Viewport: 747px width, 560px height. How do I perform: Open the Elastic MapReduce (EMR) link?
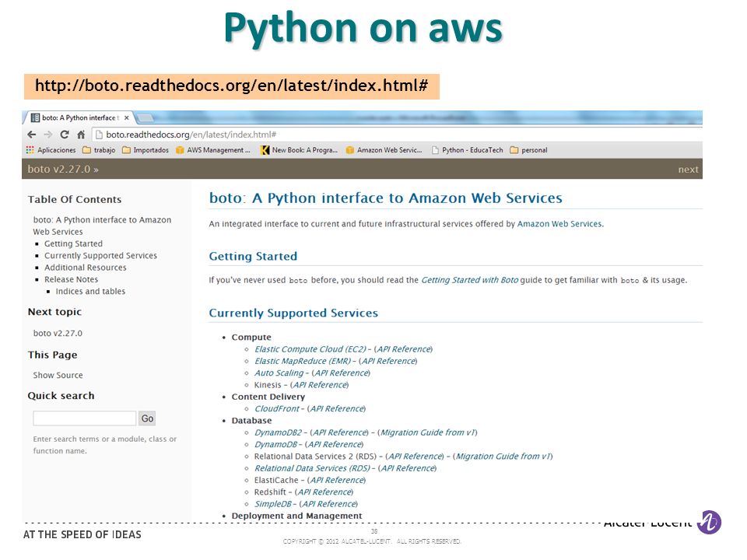pos(303,361)
